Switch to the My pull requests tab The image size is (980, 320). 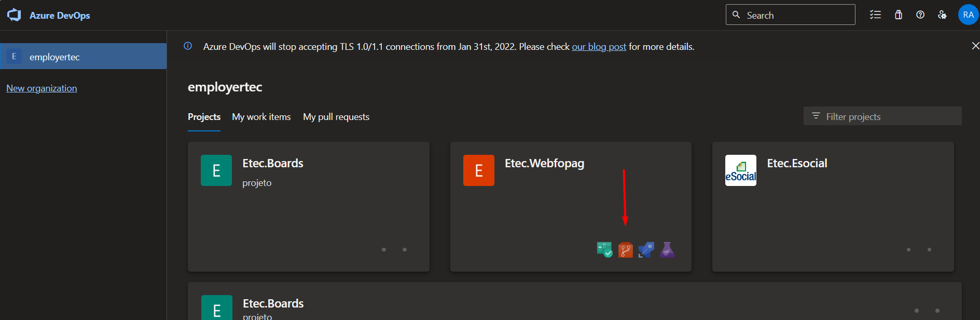point(336,117)
